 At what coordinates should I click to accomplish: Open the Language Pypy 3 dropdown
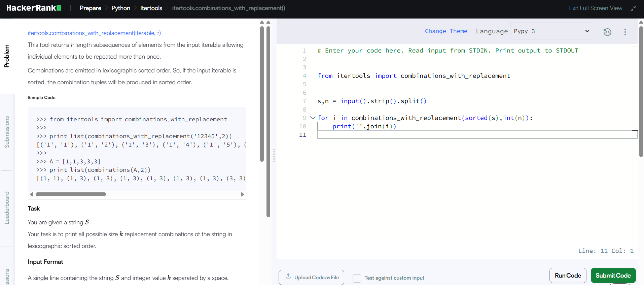pyautogui.click(x=551, y=31)
